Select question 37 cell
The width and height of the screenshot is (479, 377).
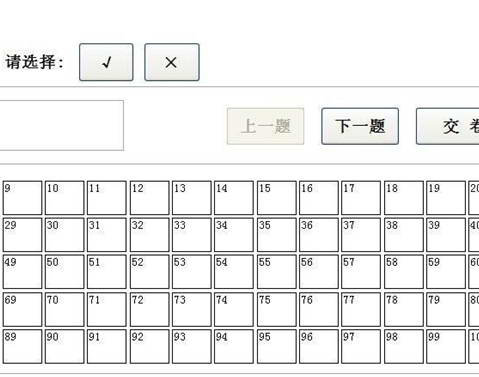[361, 235]
